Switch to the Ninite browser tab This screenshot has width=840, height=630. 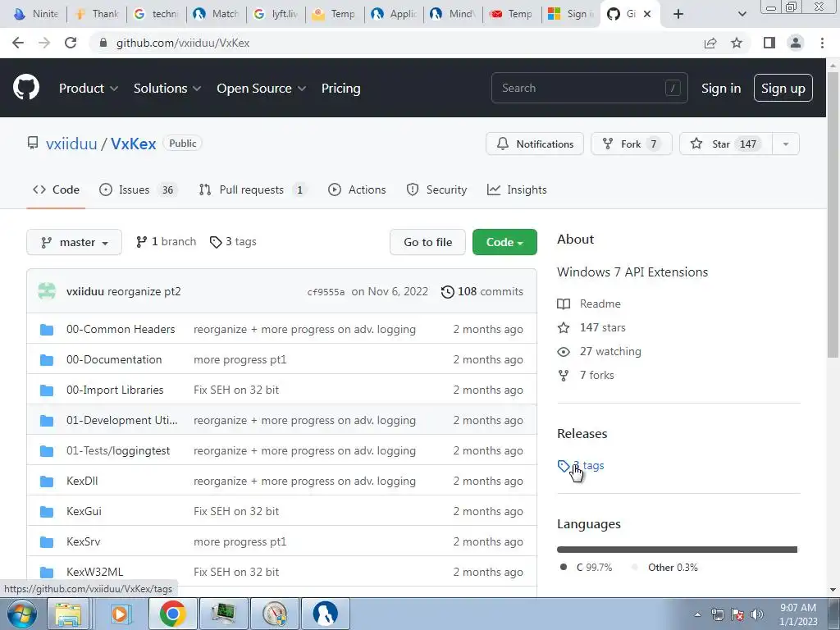tap(36, 14)
